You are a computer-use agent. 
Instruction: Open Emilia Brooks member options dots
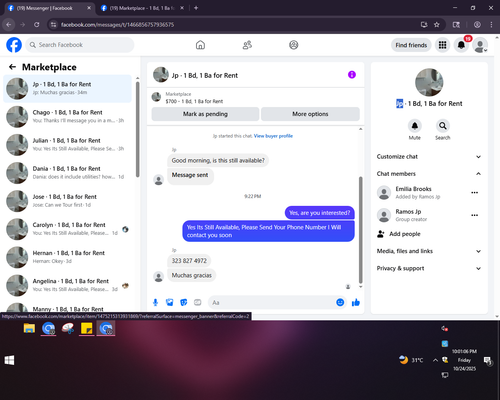coord(475,193)
